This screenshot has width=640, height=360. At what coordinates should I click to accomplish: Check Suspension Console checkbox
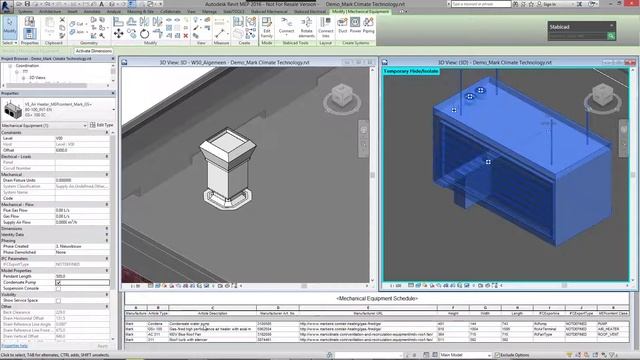coord(58,288)
